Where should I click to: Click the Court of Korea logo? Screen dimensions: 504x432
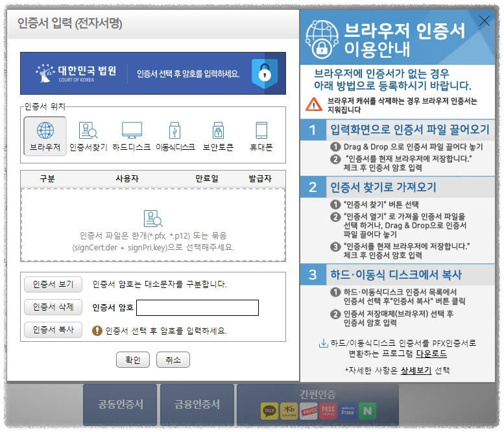coord(76,73)
